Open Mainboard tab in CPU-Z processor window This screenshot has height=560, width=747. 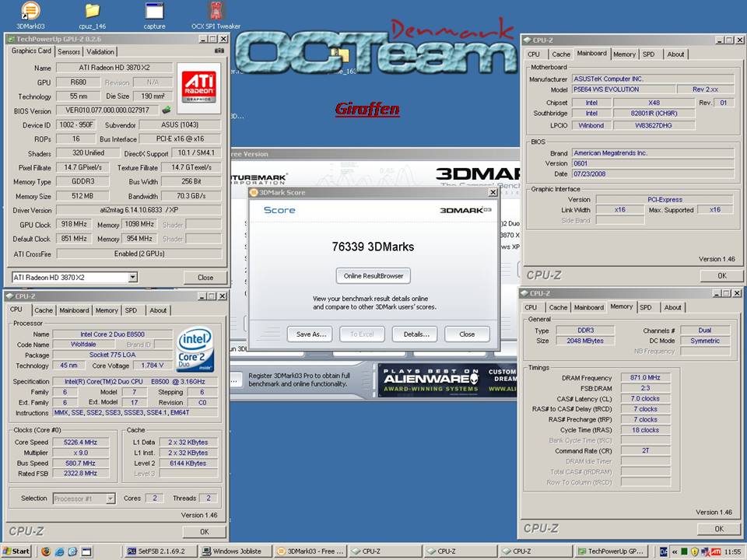click(x=74, y=310)
